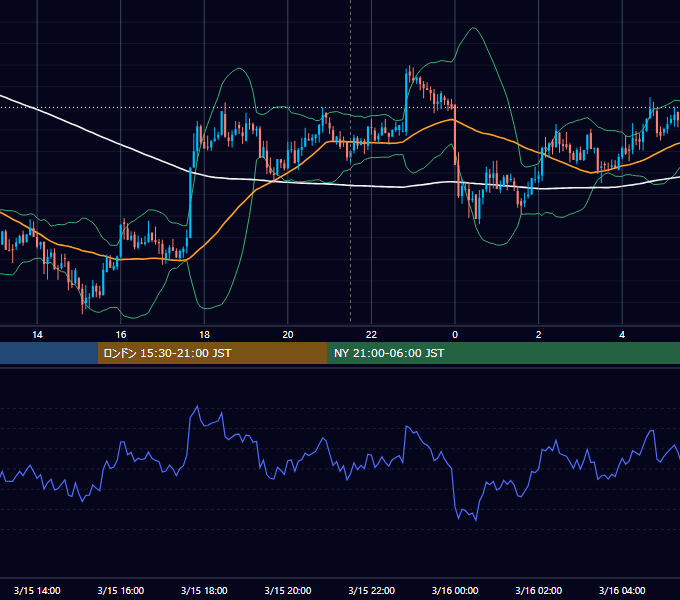Click the 3/15 20:00 date label

[288, 590]
